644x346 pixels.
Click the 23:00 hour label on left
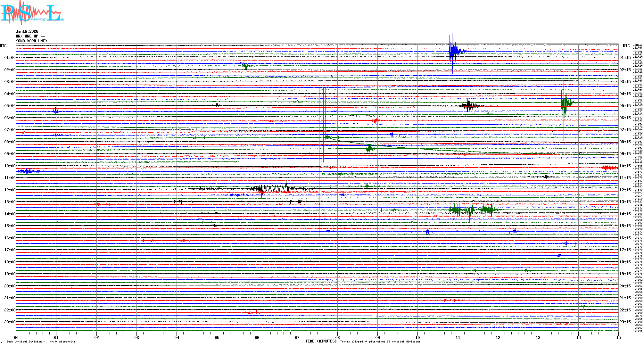click(x=10, y=322)
